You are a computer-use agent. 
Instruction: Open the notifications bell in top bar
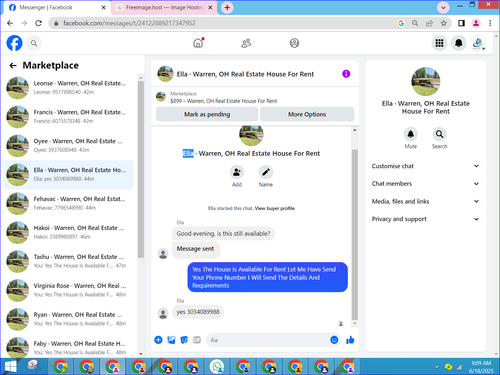459,43
